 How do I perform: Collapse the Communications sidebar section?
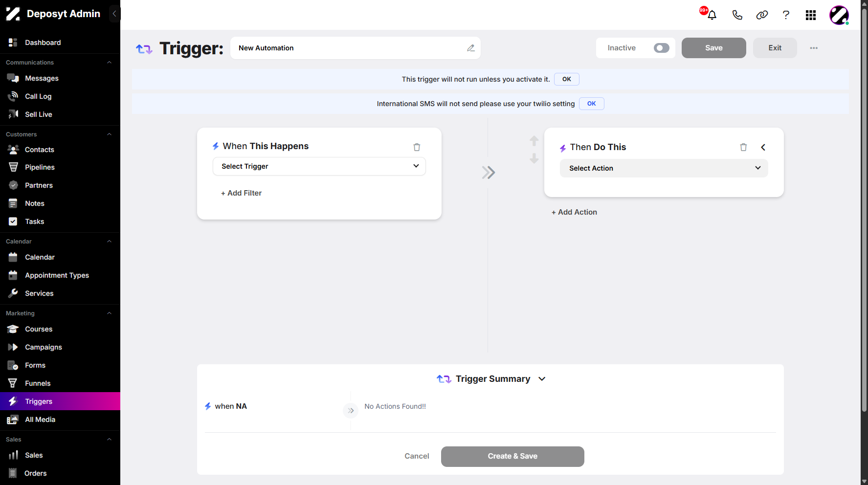109,63
